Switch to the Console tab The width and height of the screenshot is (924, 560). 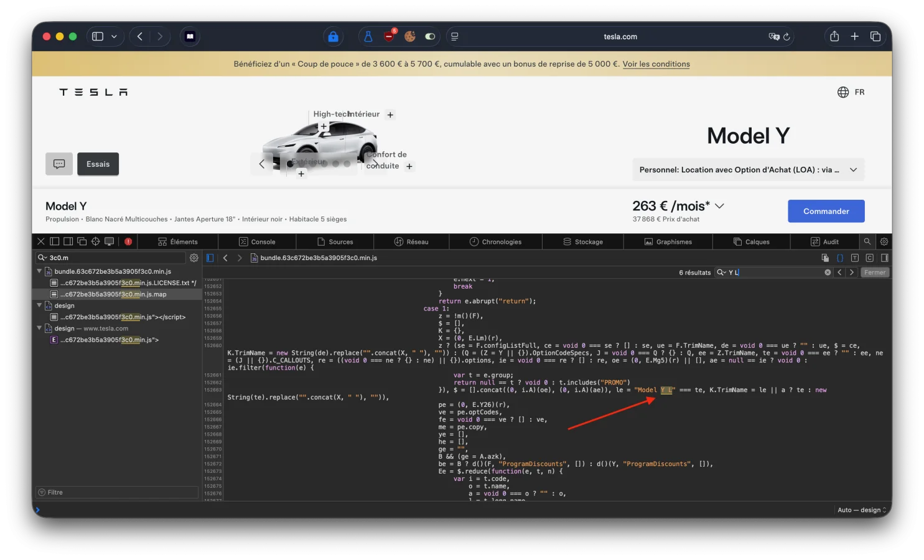(257, 242)
